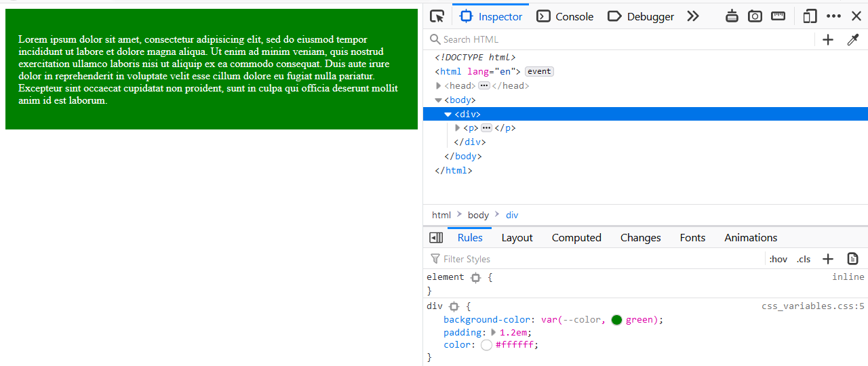Toggle the three-pane inspector layout
The width and height of the screenshot is (868, 366).
436,238
